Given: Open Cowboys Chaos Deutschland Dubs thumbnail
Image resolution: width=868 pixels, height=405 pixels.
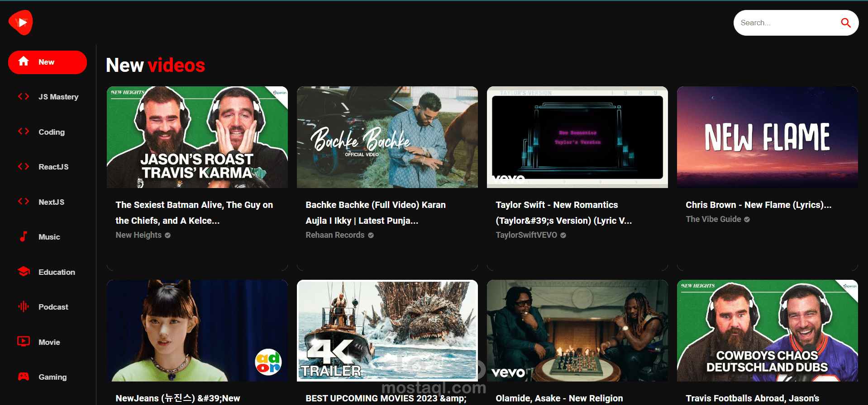Looking at the screenshot, I should [768, 330].
